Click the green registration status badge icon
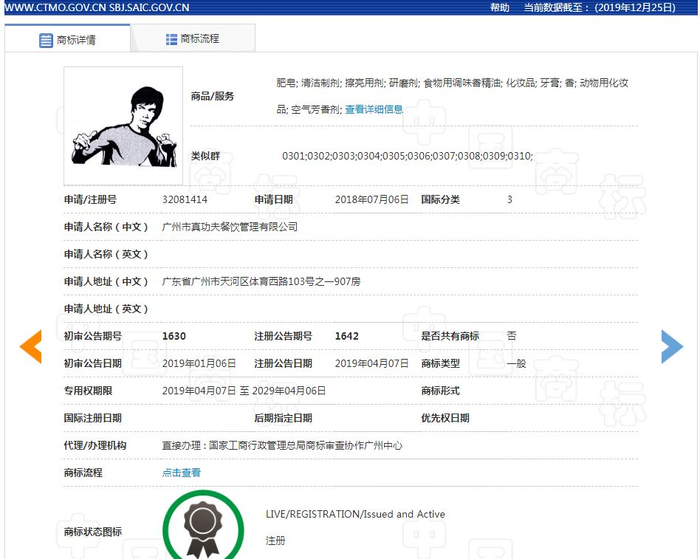The image size is (700, 559). click(x=203, y=526)
